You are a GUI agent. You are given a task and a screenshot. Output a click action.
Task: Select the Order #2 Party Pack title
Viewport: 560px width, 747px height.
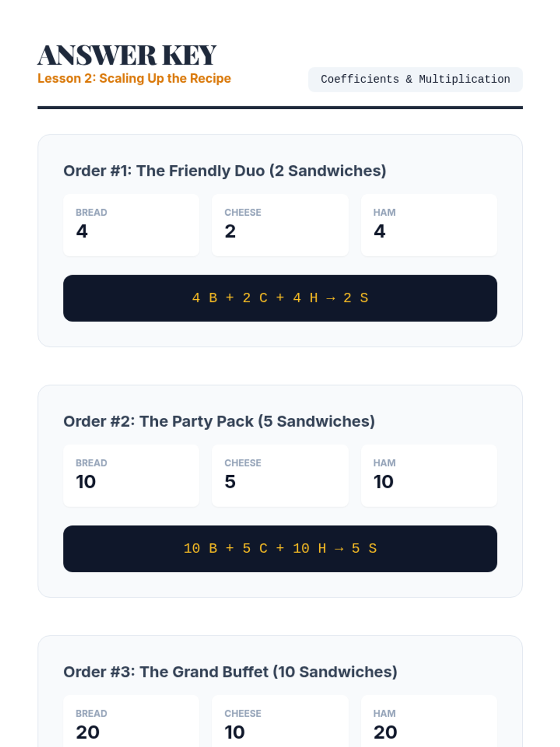219,421
